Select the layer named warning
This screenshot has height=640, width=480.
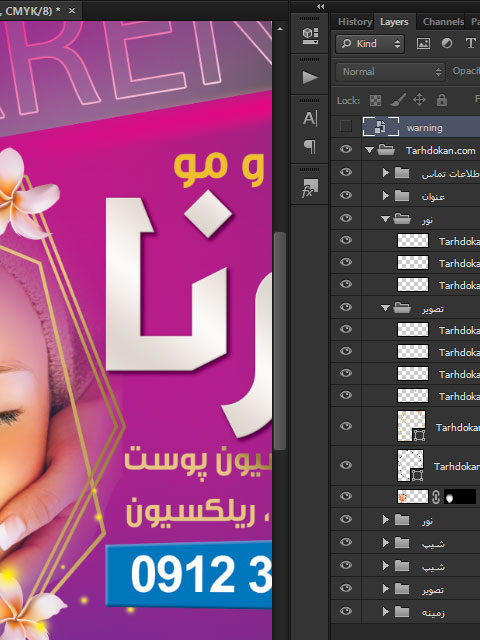point(424,128)
